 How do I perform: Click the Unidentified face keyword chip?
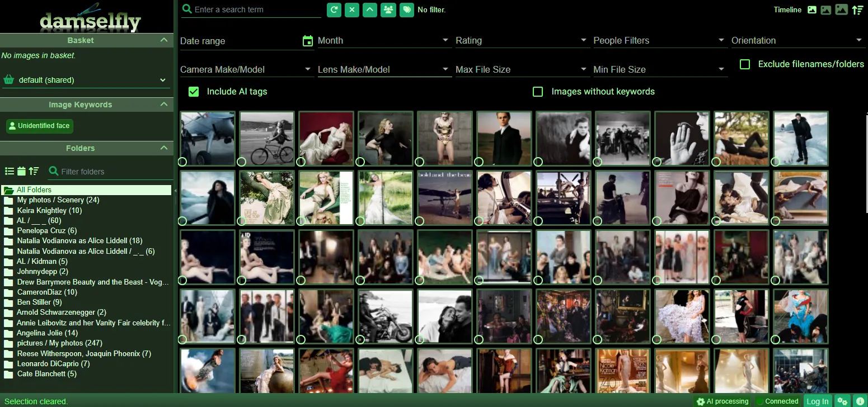click(40, 126)
